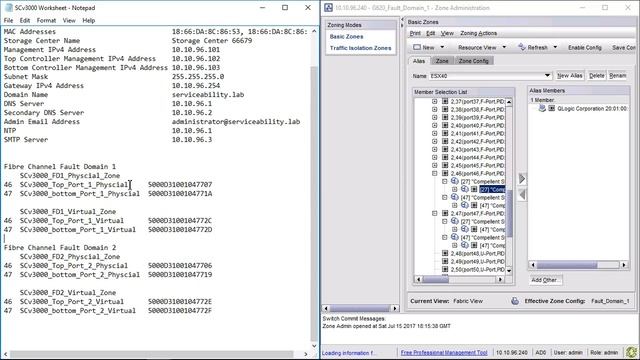Expand the 2,41(port41) tree node

pyautogui.click(x=435, y=133)
